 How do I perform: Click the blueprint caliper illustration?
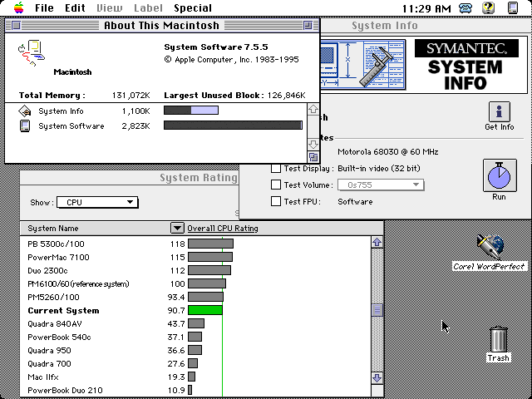[362, 65]
